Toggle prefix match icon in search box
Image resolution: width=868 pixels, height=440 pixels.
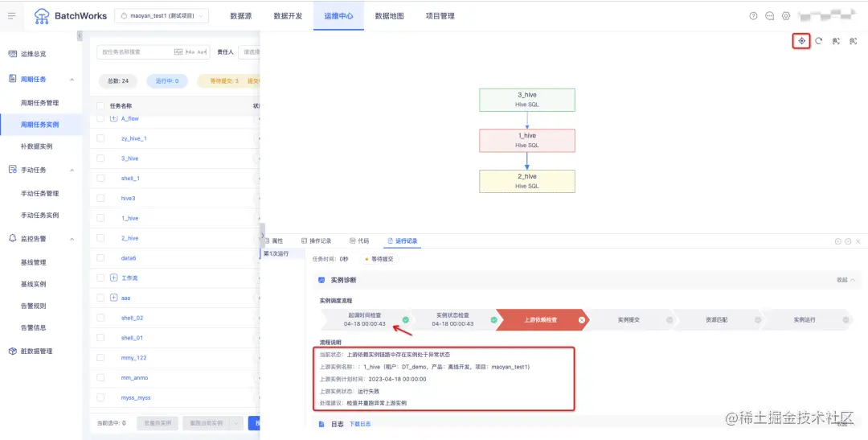(190, 51)
